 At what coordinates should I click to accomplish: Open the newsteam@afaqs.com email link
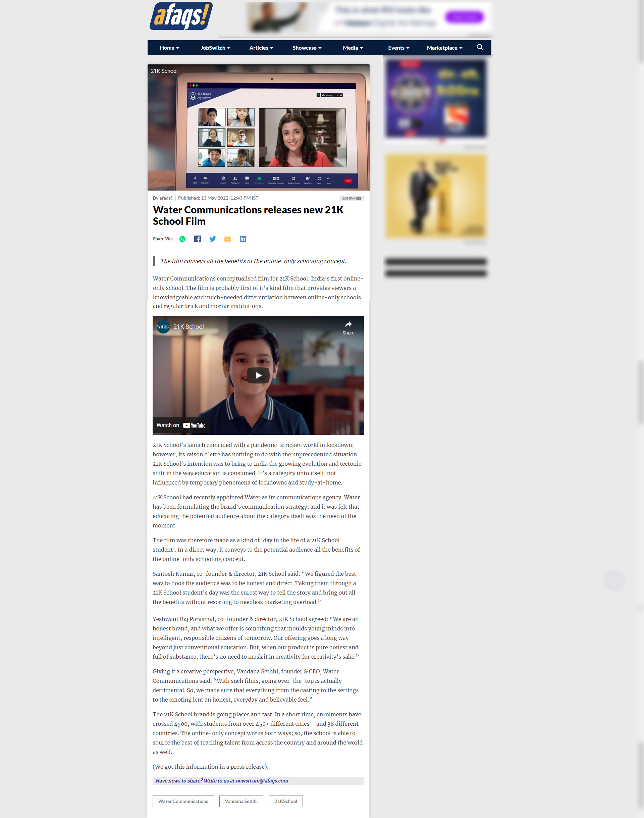coord(262,781)
